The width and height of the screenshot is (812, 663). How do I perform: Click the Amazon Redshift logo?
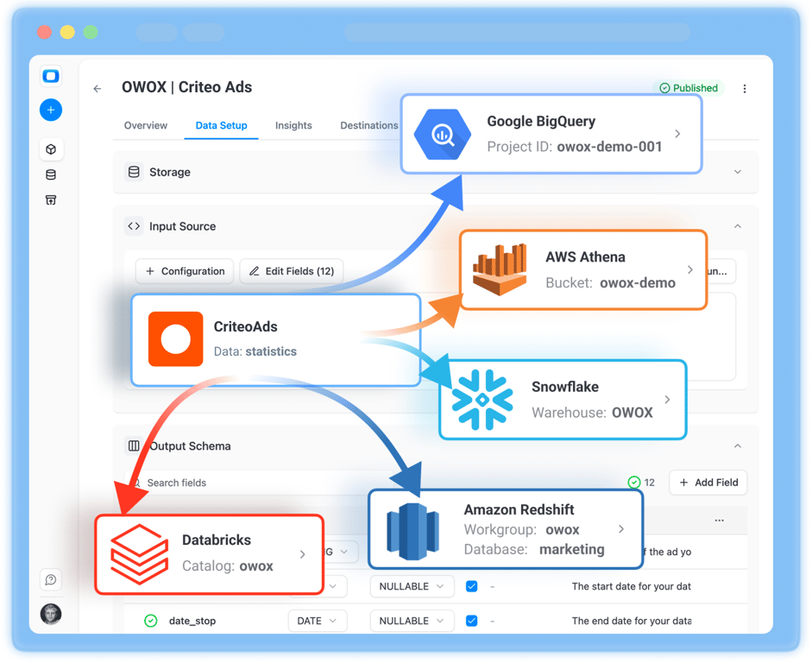412,532
